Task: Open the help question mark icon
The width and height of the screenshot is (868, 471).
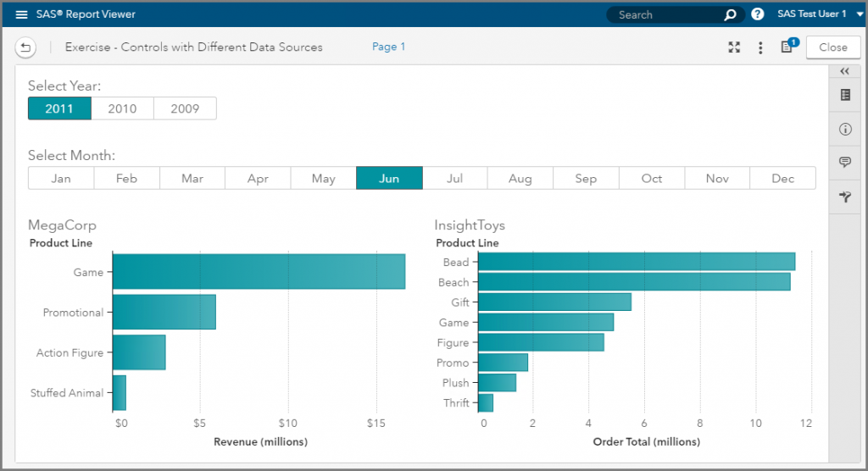Action: (757, 14)
